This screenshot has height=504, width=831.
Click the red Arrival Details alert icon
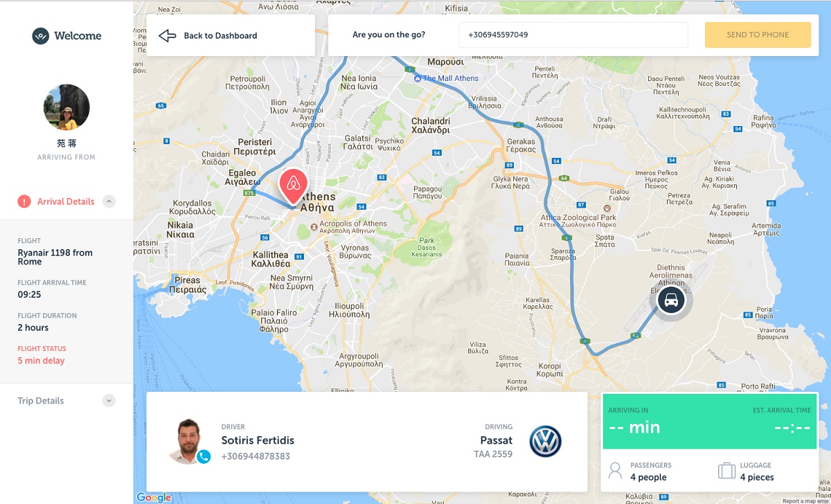point(24,201)
